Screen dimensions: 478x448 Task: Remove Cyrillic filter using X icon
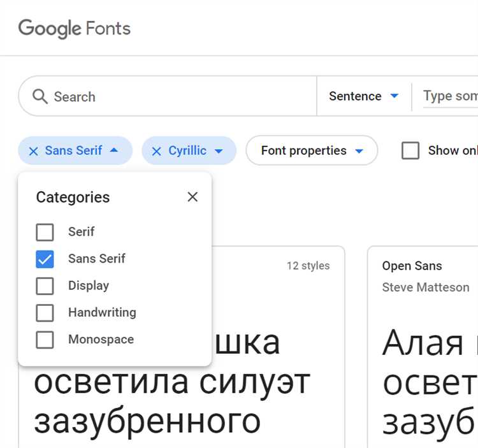157,151
